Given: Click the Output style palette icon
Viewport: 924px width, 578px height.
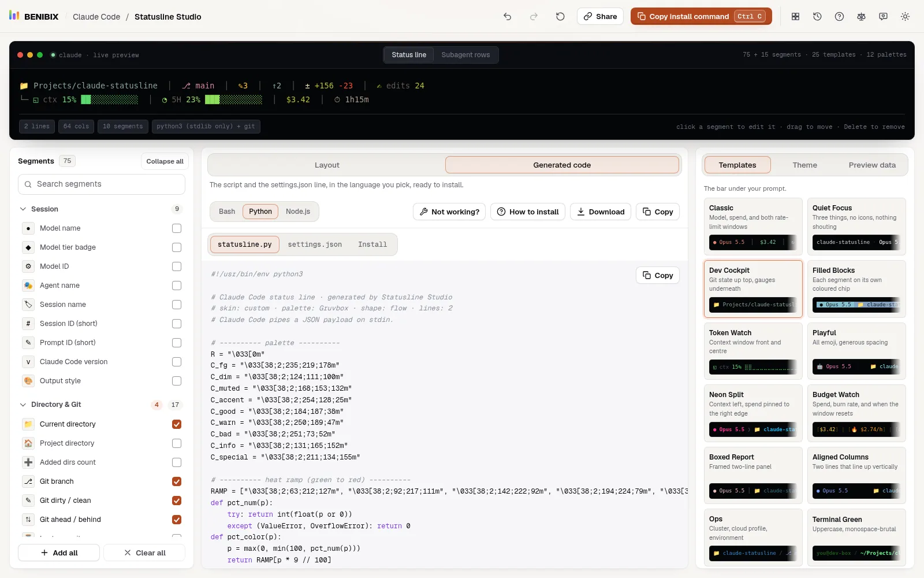Looking at the screenshot, I should pos(28,381).
